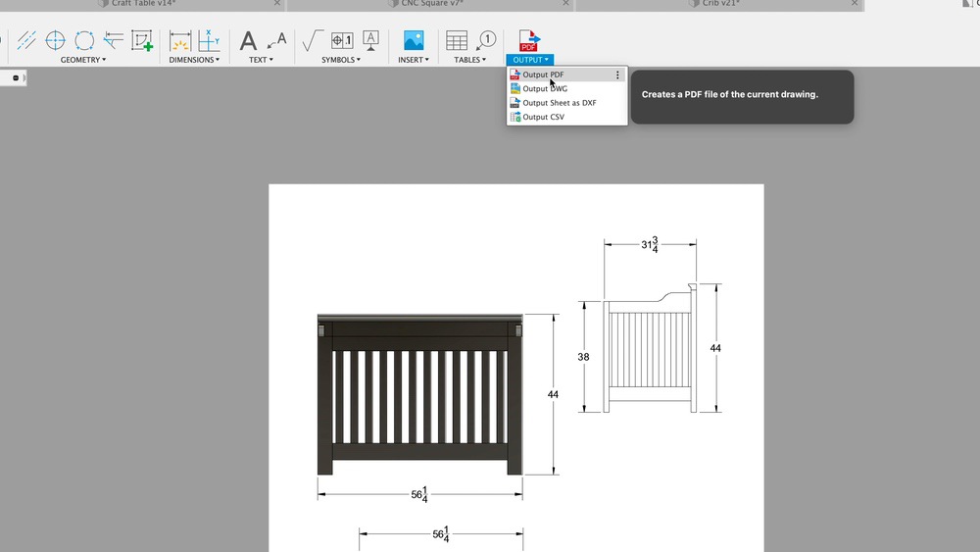Open the SYMBOLS dropdown
980x552 pixels.
(341, 60)
